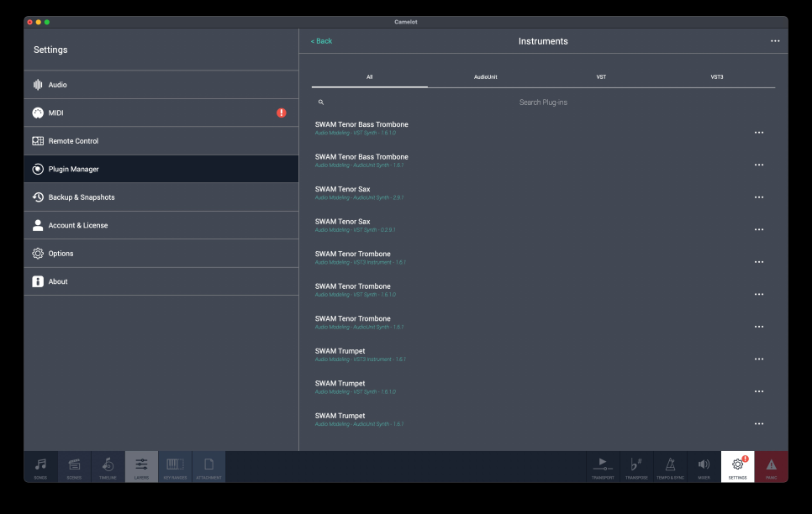Hit the Panic button
The image size is (812, 514).
click(771, 467)
